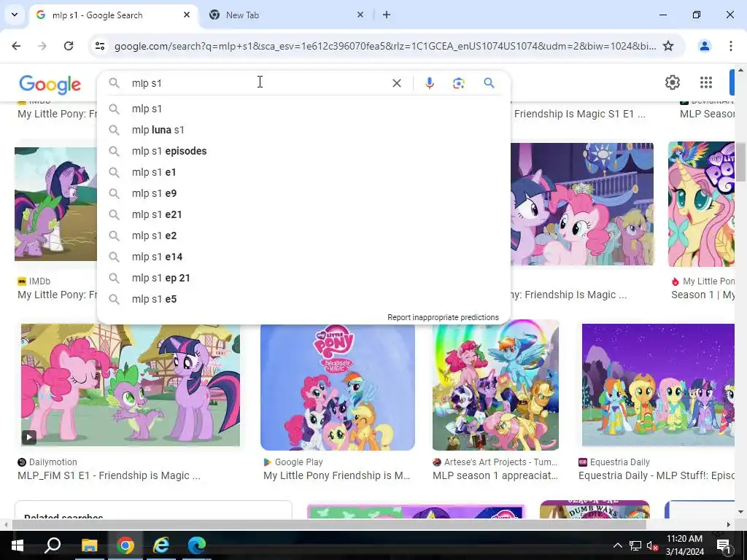Screen dimensions: 747x560
Task: Switch to the New Tab tab
Action: [x=285, y=15]
